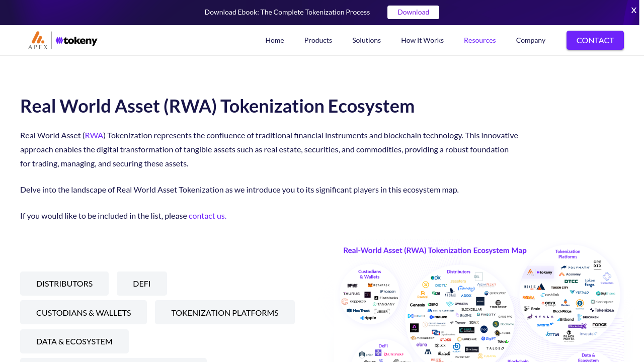Image resolution: width=644 pixels, height=362 pixels.
Task: Open the Solutions menu
Action: [x=366, y=40]
